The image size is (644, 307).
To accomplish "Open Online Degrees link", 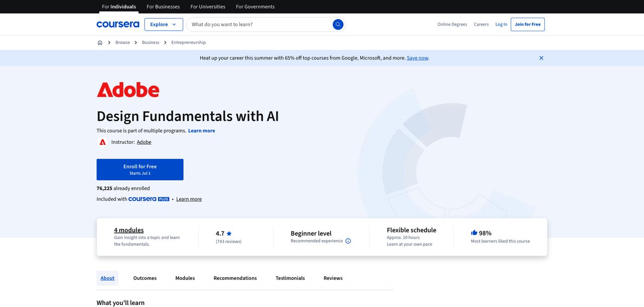I will [x=452, y=24].
